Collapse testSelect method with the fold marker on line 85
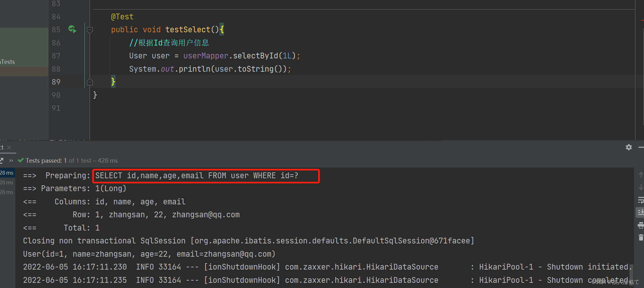Viewport: 644px width, 288px height. (x=90, y=30)
